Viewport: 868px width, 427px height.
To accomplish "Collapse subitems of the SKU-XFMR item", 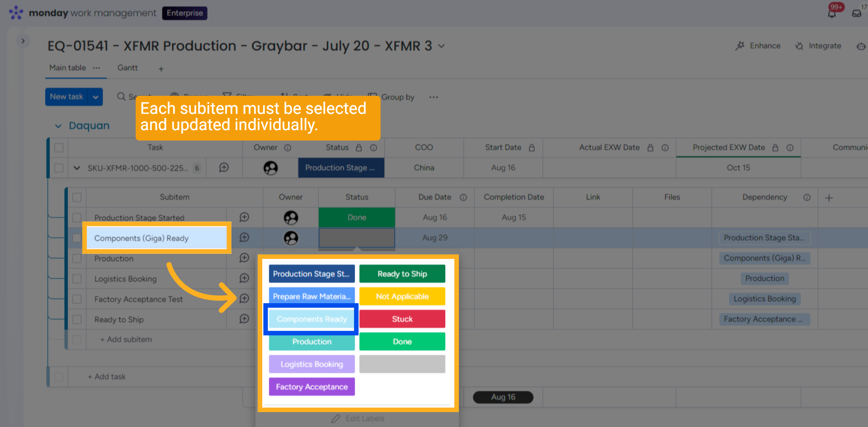I will click(77, 168).
